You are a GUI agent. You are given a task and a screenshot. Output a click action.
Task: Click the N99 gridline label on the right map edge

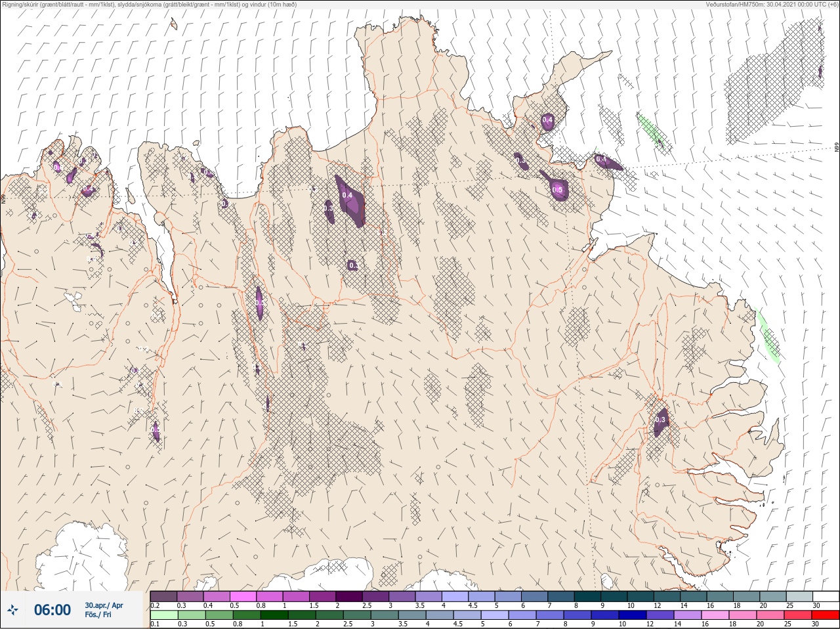(837, 148)
